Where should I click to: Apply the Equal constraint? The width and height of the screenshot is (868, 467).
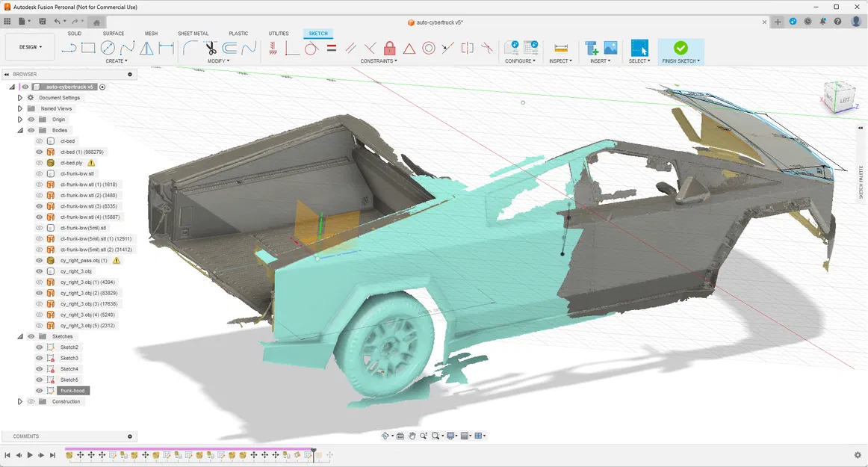point(332,48)
